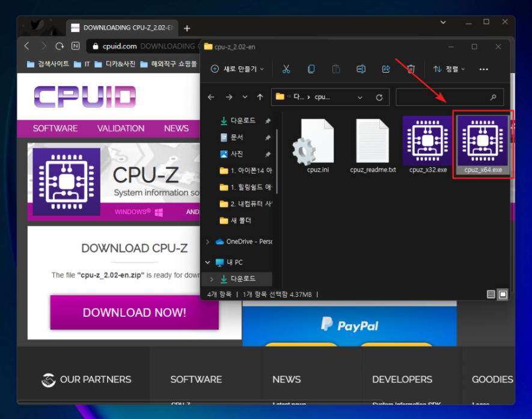This screenshot has width=532, height=419.
Task: Switch to large icons view in Explorer status bar
Action: point(503,294)
